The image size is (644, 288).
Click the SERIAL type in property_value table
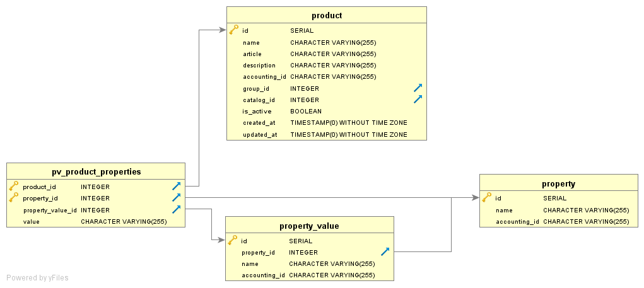click(301, 241)
